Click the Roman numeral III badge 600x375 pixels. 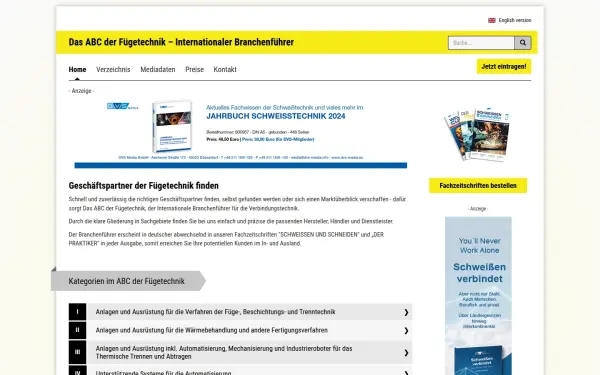pos(77,352)
